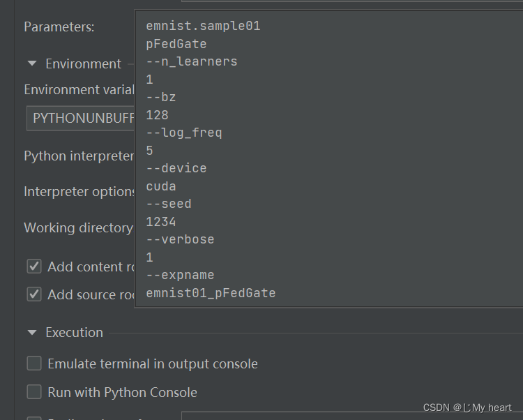Image resolution: width=523 pixels, height=420 pixels.
Task: Click the cuda device value line
Action: [161, 186]
